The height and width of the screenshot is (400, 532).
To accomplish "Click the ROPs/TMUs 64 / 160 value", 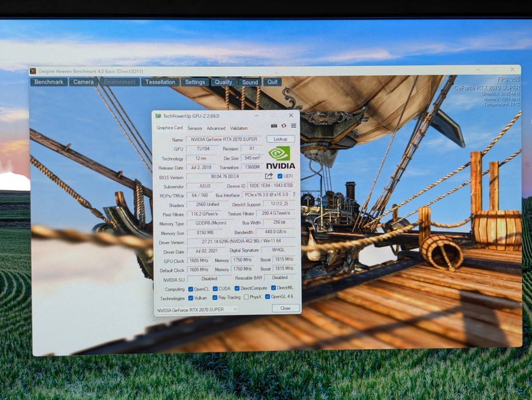I will [200, 195].
